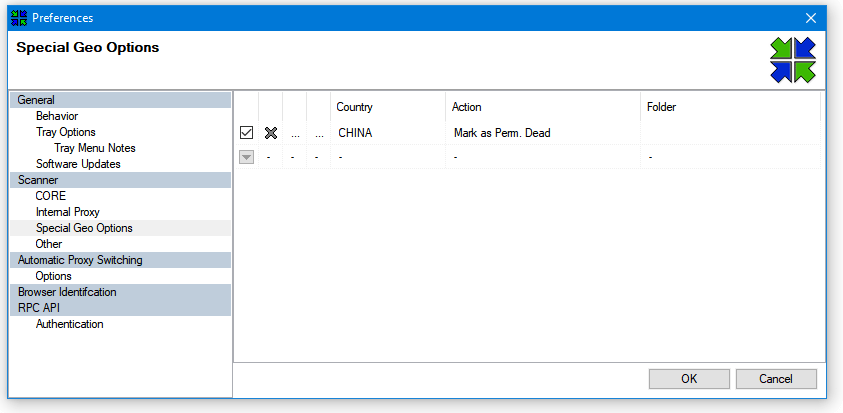The height and width of the screenshot is (413, 843).
Task: Select the General category
Action: 120,100
